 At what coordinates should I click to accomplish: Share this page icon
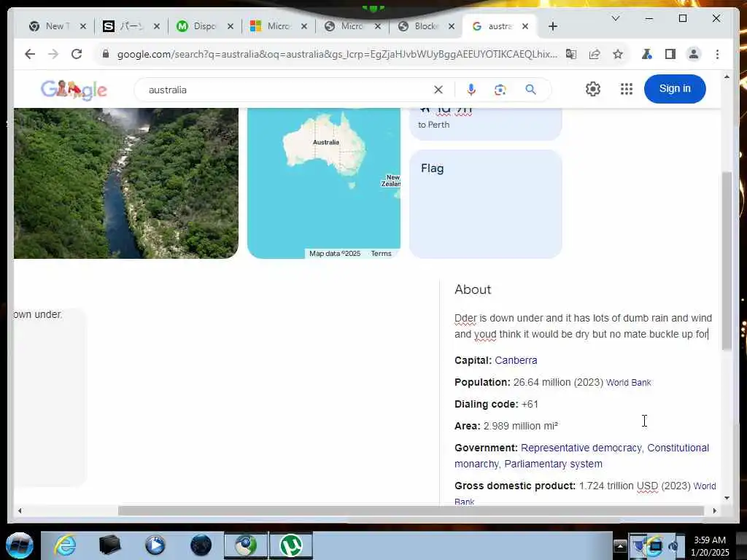pyautogui.click(x=594, y=54)
